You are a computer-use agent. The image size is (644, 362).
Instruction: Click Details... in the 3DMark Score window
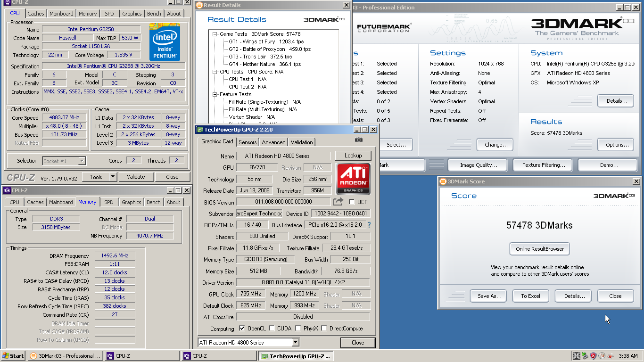(x=573, y=296)
